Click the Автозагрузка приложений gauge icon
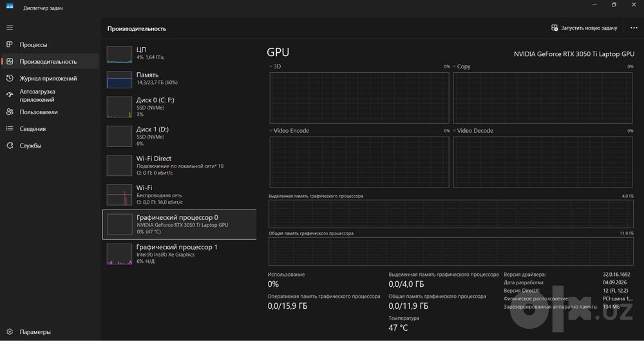 pos(10,95)
